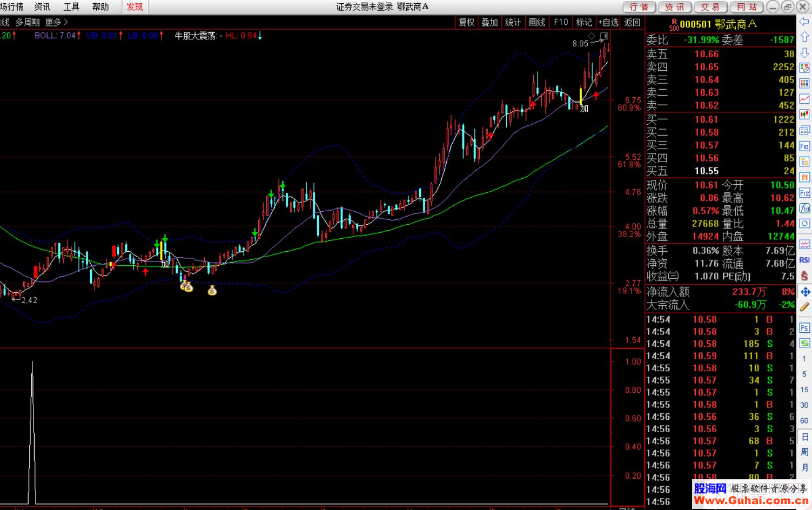Select the blue four-way move arrows icon
Screen dimensions: 812x510
(805, 292)
